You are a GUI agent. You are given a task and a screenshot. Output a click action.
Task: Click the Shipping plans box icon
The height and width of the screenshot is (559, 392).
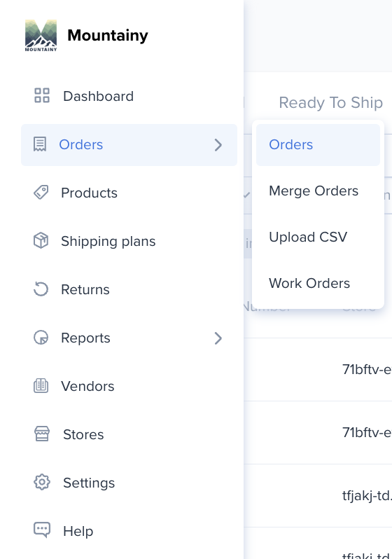tap(41, 241)
